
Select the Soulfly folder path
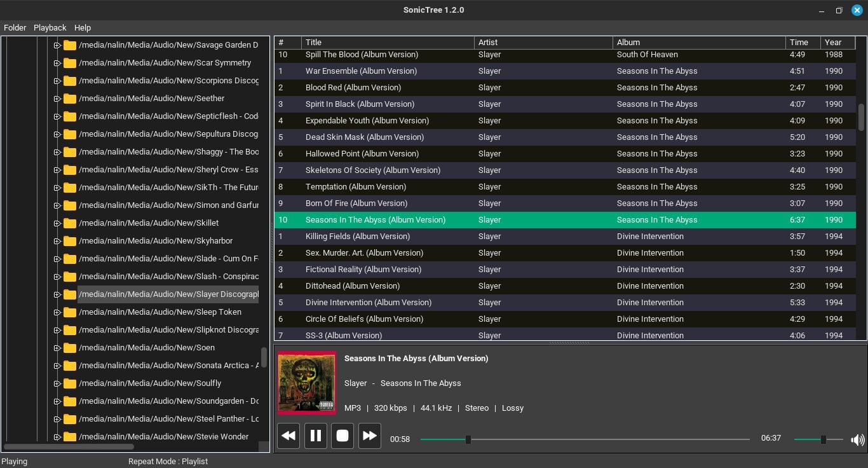150,383
